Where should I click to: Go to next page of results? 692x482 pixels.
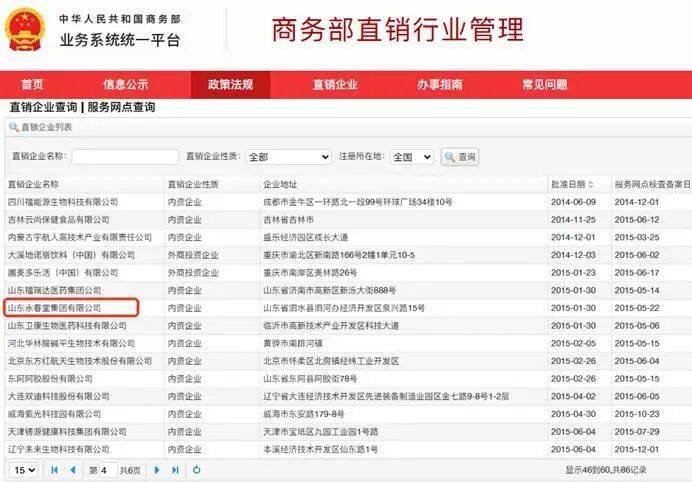pyautogui.click(x=157, y=470)
